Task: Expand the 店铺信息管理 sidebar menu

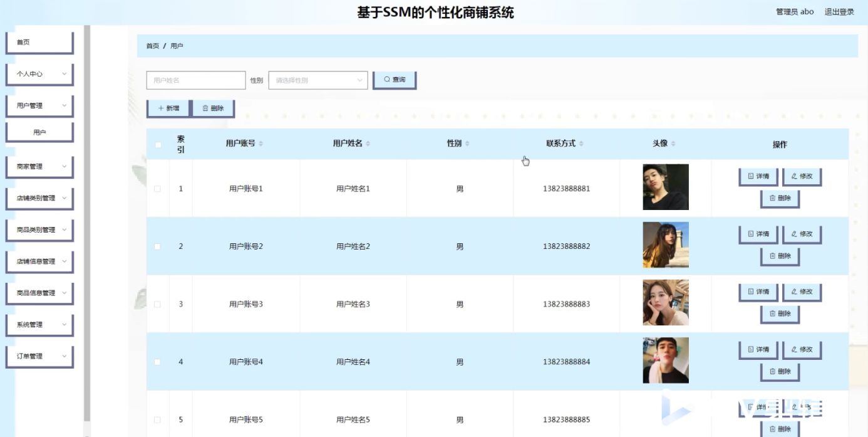Action: 39,261
